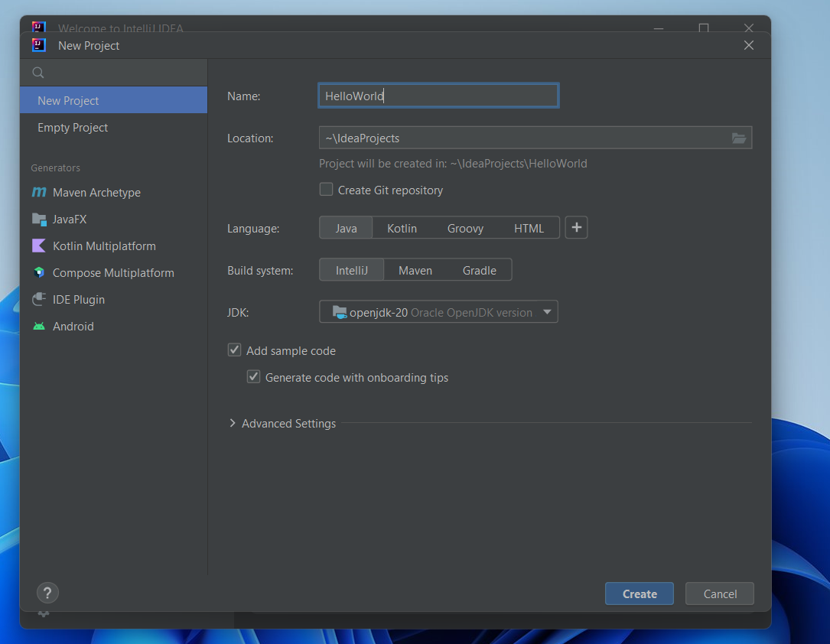The image size is (830, 644).
Task: Click the JavaFX folder icon
Action: [x=39, y=219]
